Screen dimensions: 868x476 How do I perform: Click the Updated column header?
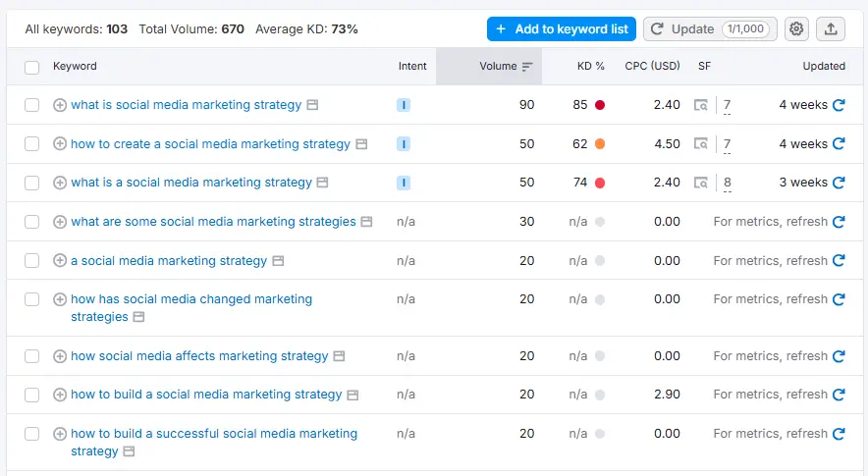[x=823, y=67]
